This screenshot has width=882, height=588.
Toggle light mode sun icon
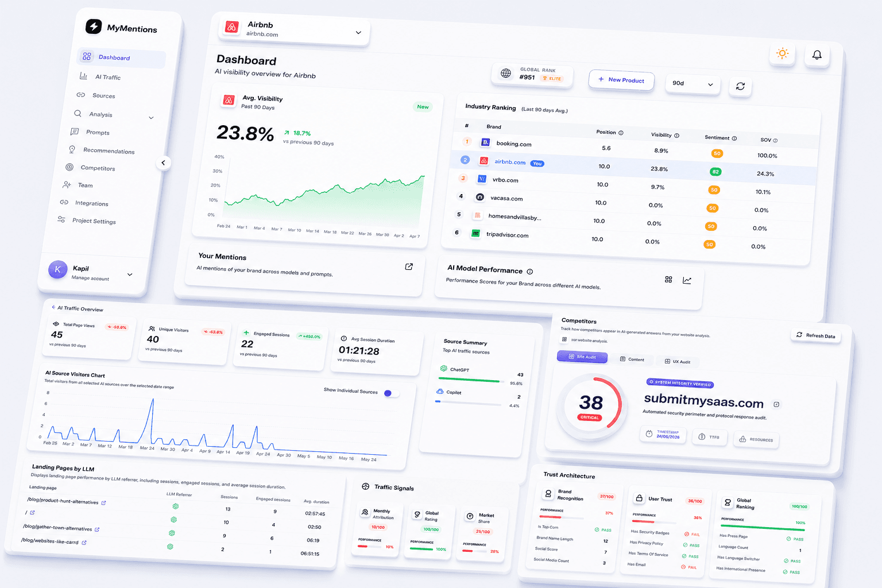click(x=782, y=53)
